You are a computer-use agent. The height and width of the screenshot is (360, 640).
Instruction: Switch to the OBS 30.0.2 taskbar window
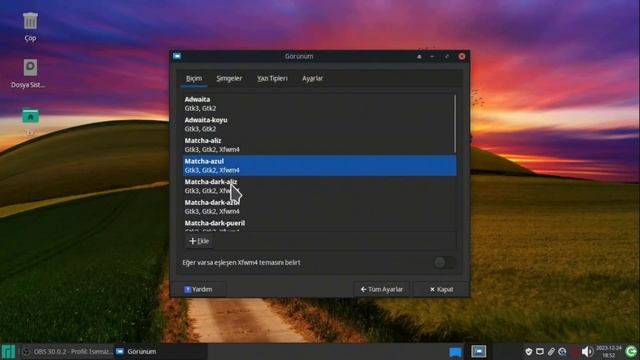67,351
